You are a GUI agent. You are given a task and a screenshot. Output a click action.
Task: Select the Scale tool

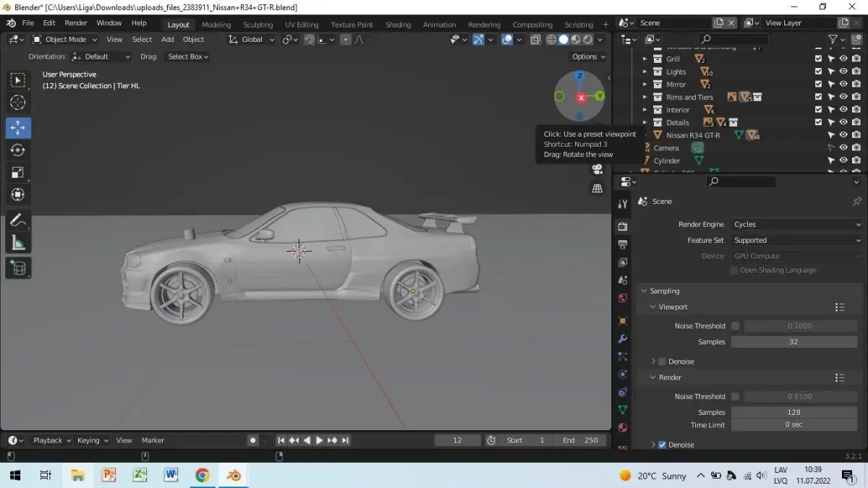click(x=18, y=173)
